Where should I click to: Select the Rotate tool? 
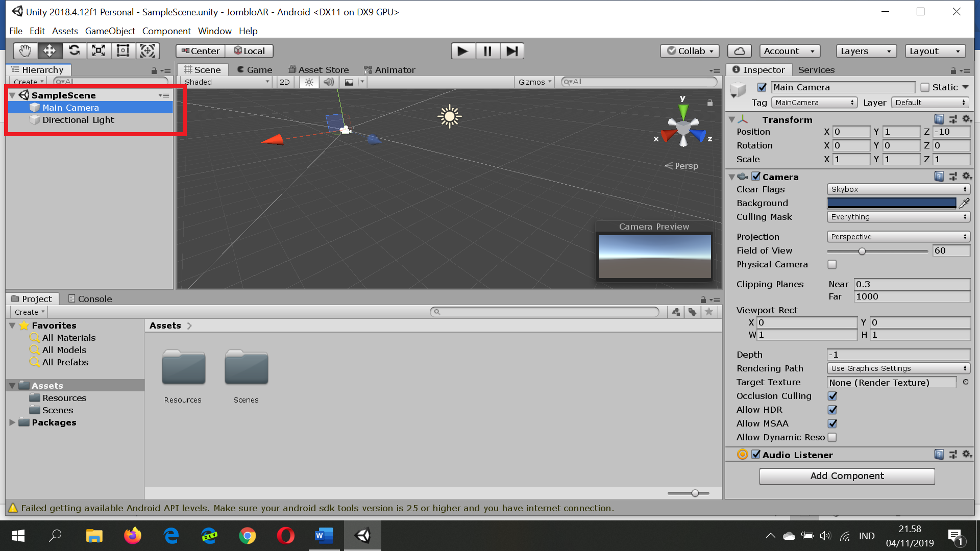tap(74, 51)
